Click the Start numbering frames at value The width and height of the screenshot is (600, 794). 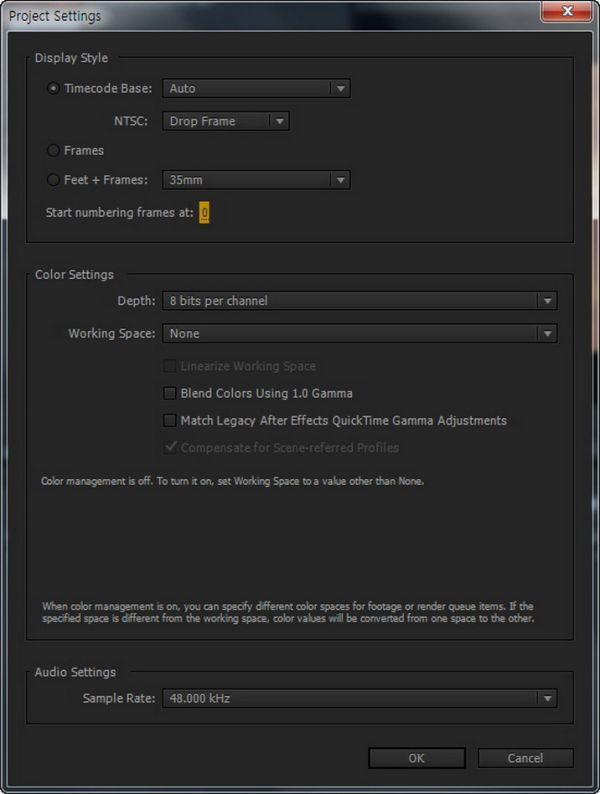click(204, 213)
